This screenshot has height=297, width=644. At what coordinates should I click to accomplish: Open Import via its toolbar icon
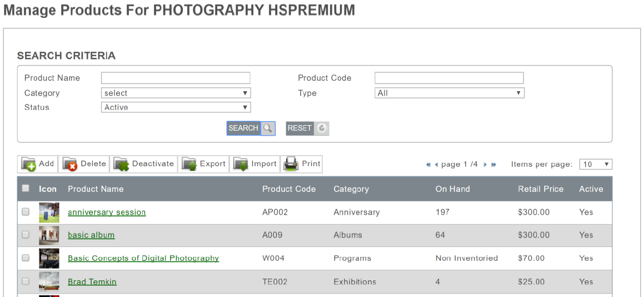point(241,164)
